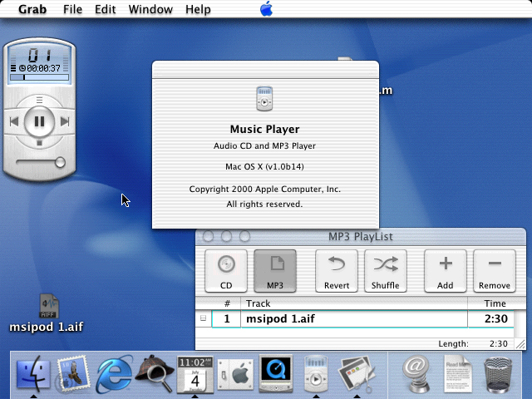The width and height of the screenshot is (532, 399).
Task: Click the resize grip of the MP3 PlayList window
Action: tap(520, 345)
